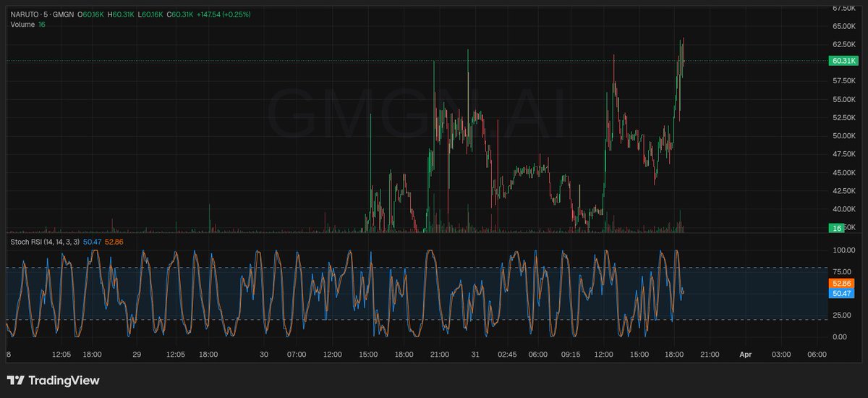Click the 40.00K price axis label
Screen dimensions: 868x398
click(x=844, y=209)
